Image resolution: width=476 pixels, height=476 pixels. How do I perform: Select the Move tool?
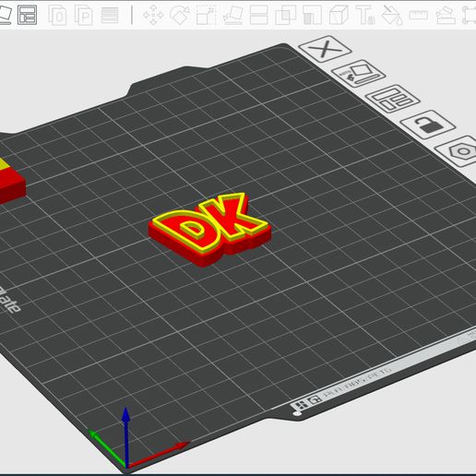pyautogui.click(x=153, y=15)
